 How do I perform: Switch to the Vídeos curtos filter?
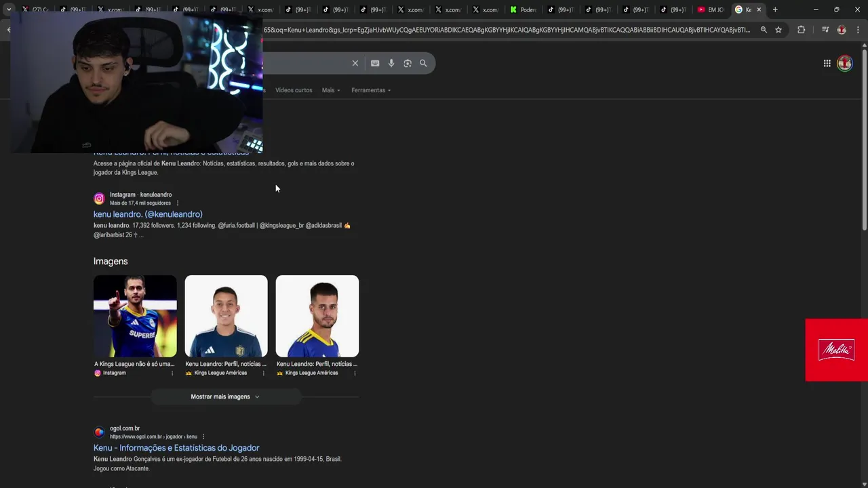coord(294,90)
